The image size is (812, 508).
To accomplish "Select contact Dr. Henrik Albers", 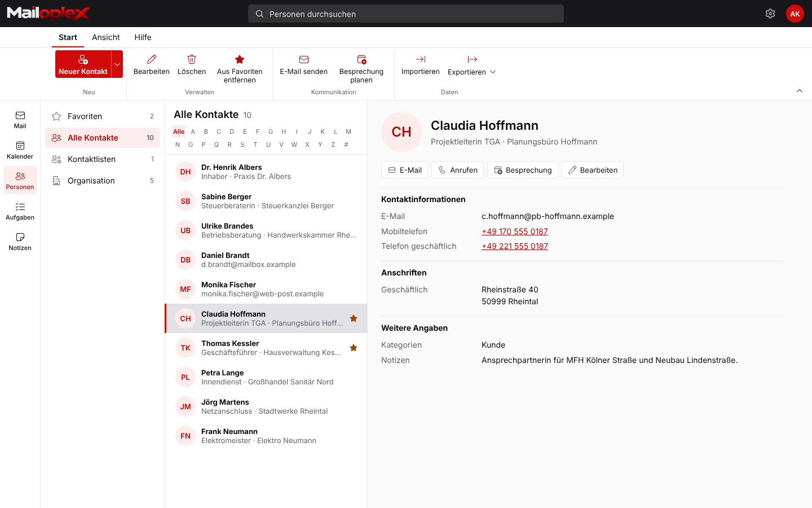I will pyautogui.click(x=266, y=172).
